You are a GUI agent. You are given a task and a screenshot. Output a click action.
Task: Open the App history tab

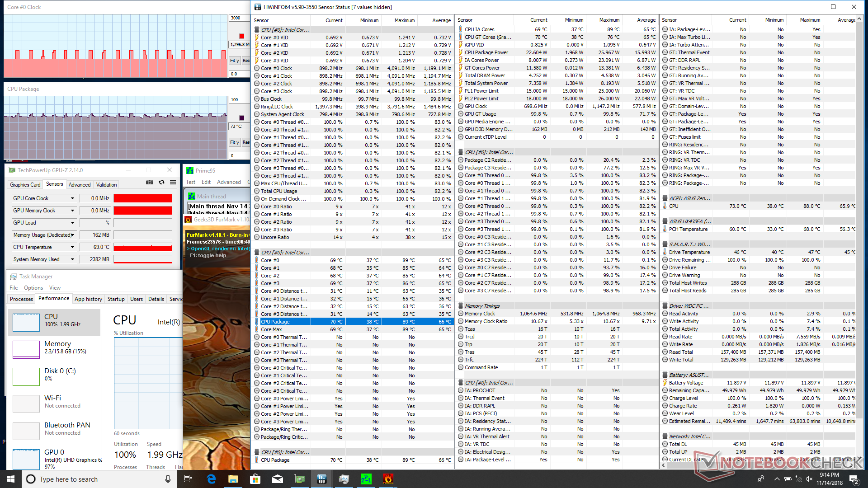point(88,299)
